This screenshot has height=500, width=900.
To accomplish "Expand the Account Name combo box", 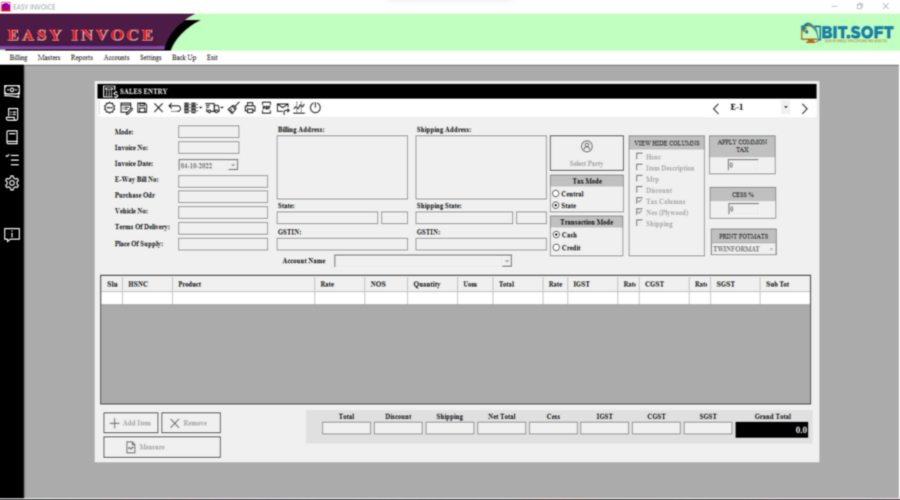I will 506,261.
